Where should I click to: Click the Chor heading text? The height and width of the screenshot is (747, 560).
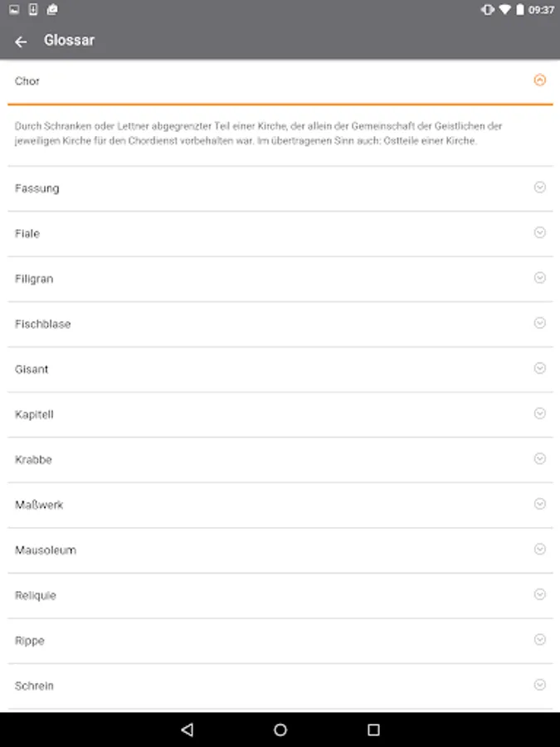click(27, 81)
